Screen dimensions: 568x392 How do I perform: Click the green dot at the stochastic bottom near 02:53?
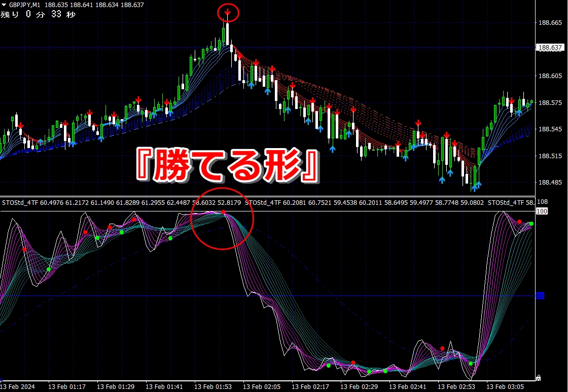pos(471,363)
